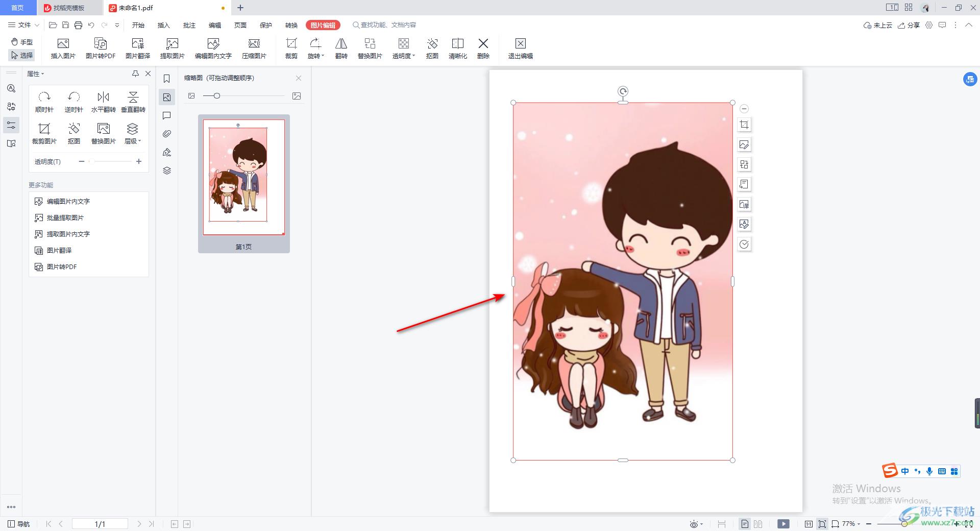Select the Hand (手型) tool mode
The width and height of the screenshot is (980, 531).
coord(21,42)
